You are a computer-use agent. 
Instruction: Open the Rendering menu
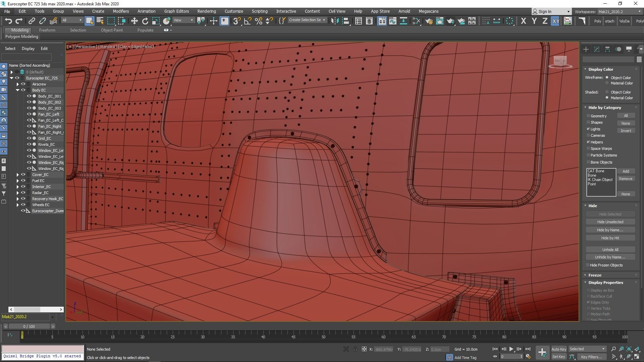click(206, 11)
